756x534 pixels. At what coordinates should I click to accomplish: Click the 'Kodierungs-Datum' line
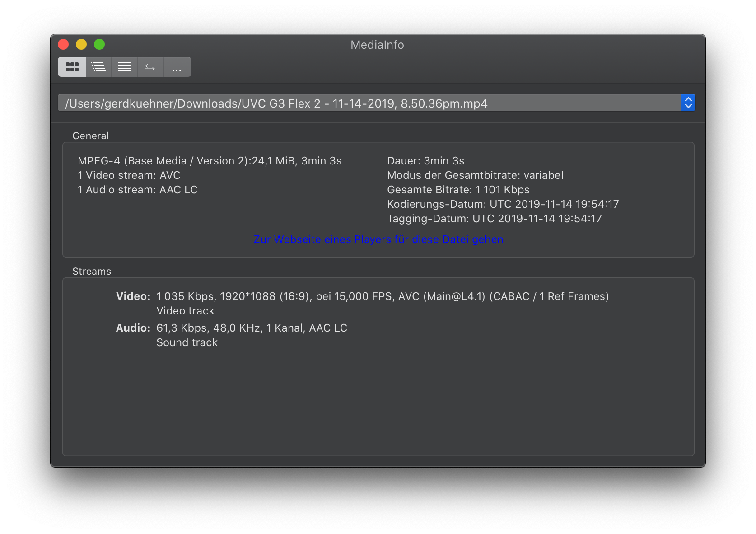[x=503, y=204]
